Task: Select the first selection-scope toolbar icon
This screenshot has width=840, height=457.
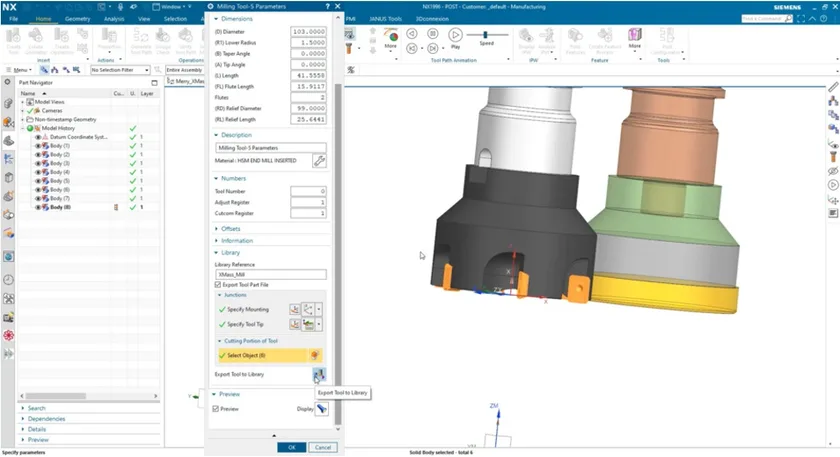Action: coord(44,70)
